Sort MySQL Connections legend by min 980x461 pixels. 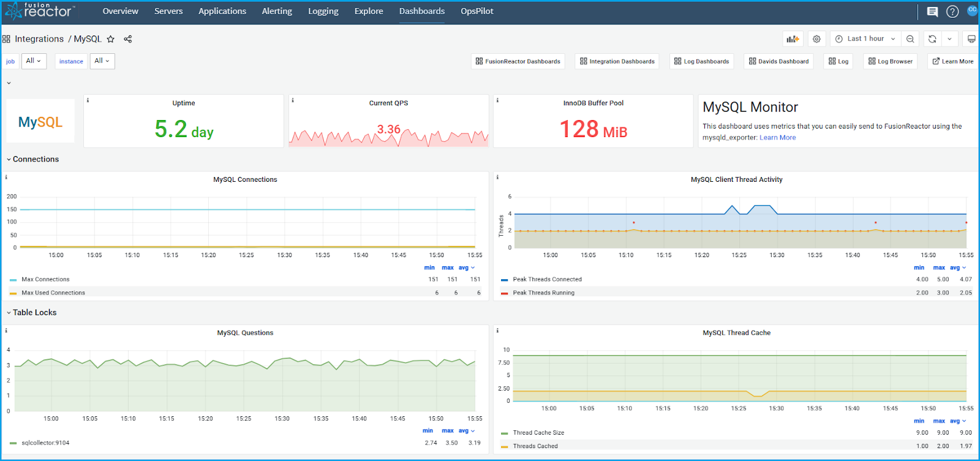coord(429,268)
